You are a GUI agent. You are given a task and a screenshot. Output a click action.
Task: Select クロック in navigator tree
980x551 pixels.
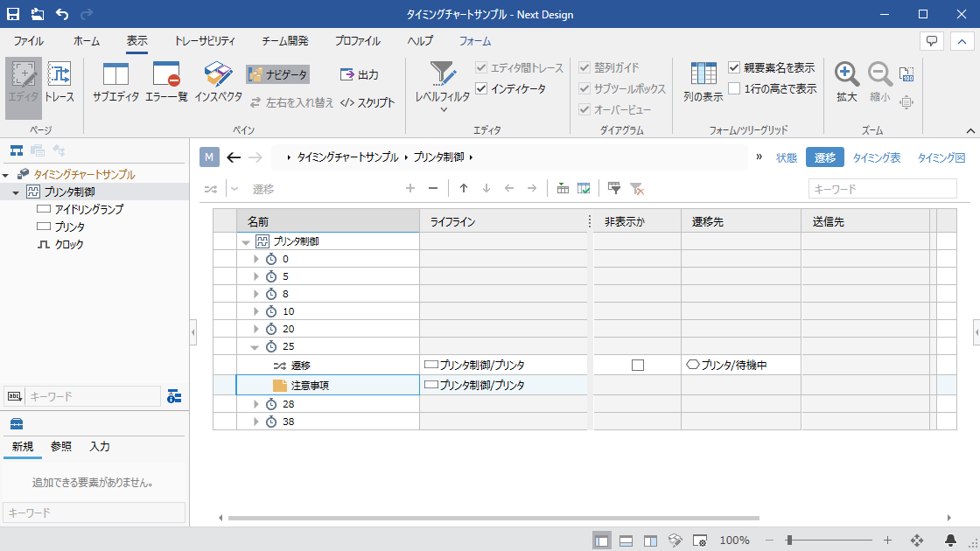(69, 244)
